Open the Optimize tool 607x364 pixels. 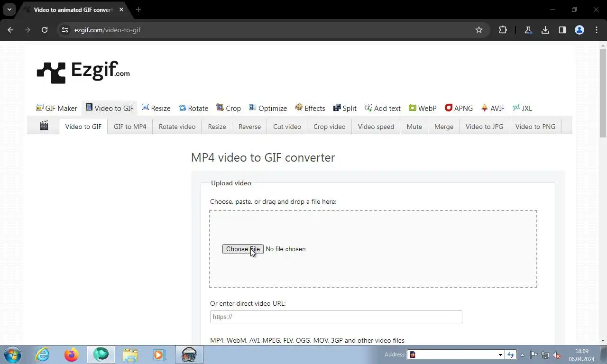pos(268,108)
